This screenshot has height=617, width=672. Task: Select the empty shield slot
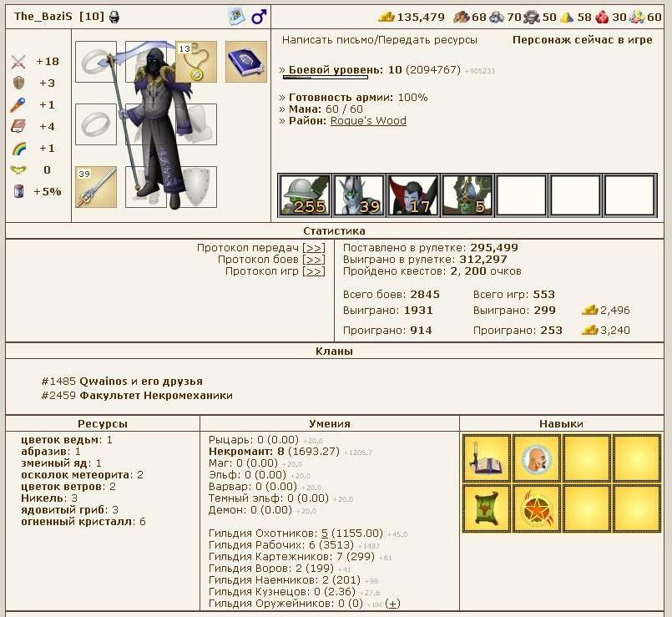pyautogui.click(x=196, y=187)
